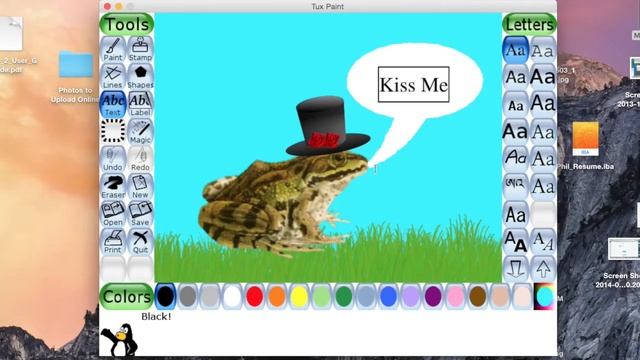The image size is (640, 360).
Task: Print the drawing
Action: [113, 242]
